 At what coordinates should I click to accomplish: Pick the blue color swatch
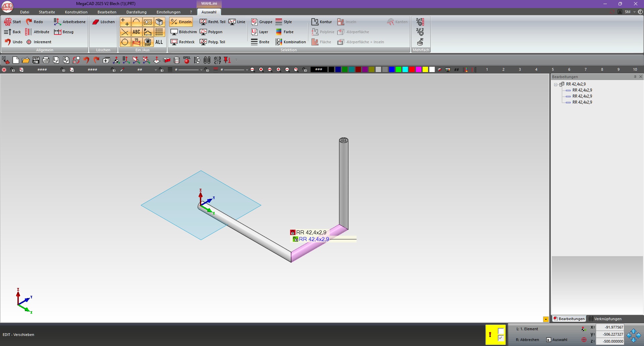392,69
